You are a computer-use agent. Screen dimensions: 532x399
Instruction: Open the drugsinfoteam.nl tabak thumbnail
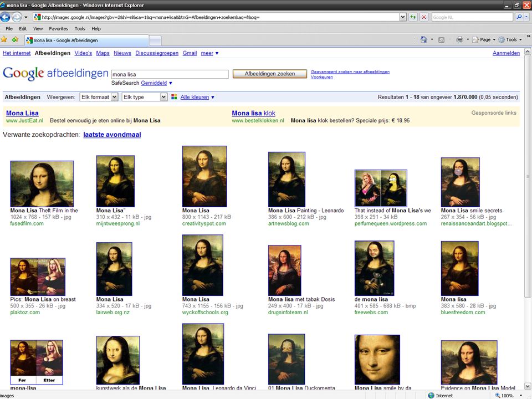click(x=285, y=270)
